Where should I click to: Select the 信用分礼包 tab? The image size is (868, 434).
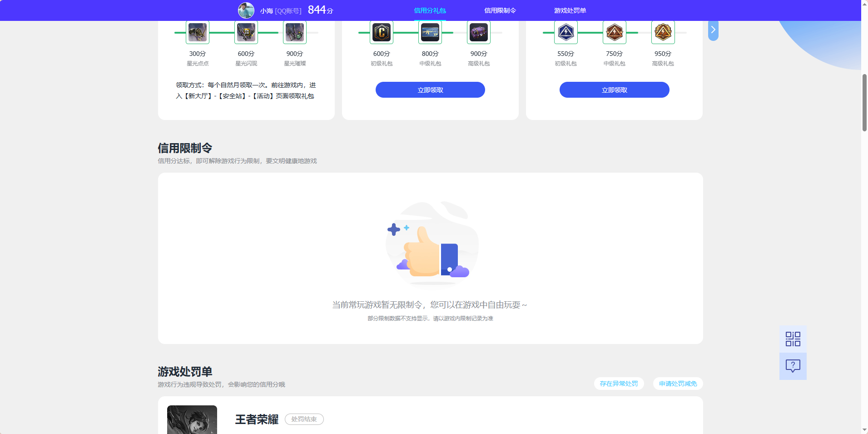coord(429,10)
